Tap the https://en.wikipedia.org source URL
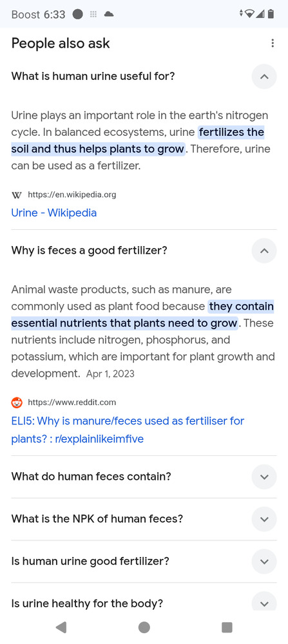This screenshot has height=644, width=288. click(x=72, y=194)
